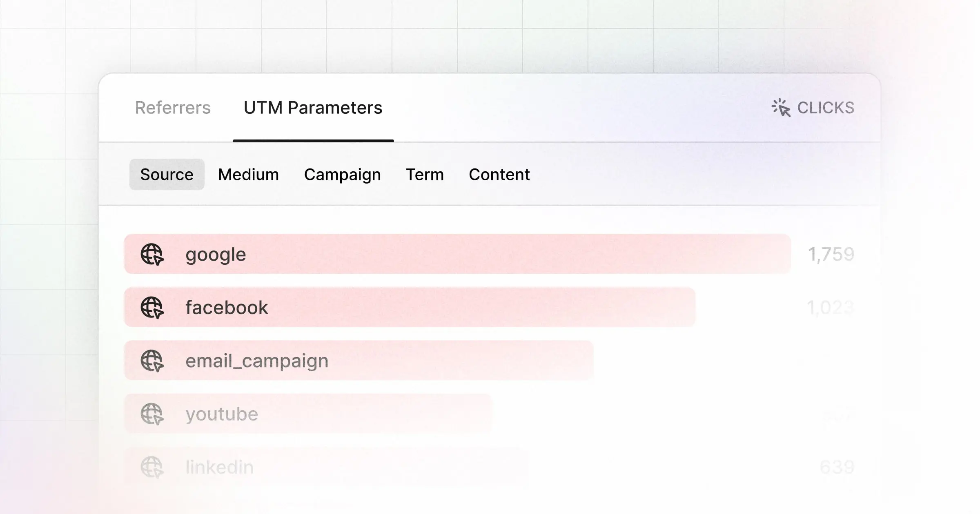The image size is (980, 514).
Task: Click the cursor icon next to CLICKS
Action: pos(780,107)
